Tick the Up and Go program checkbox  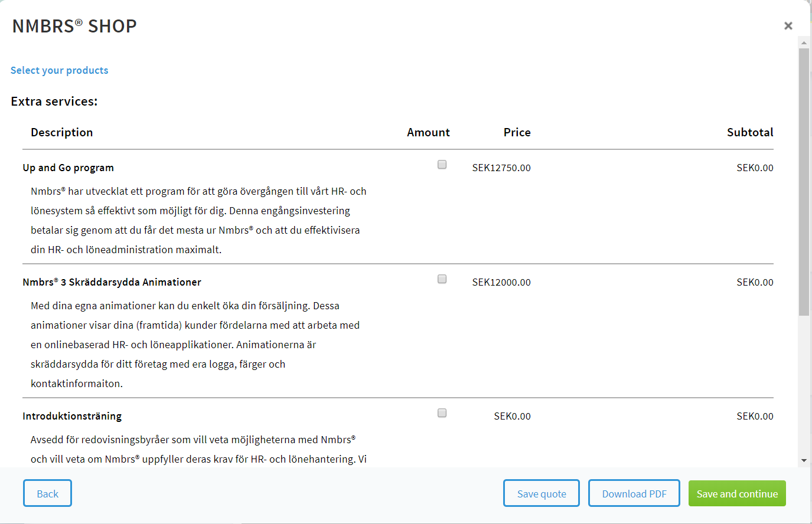point(442,165)
